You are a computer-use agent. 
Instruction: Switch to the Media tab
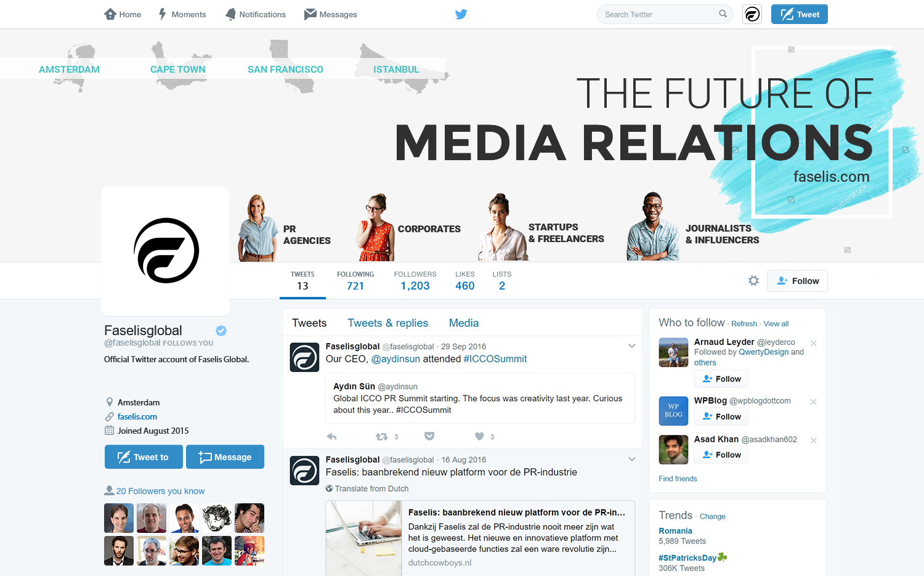tap(464, 323)
